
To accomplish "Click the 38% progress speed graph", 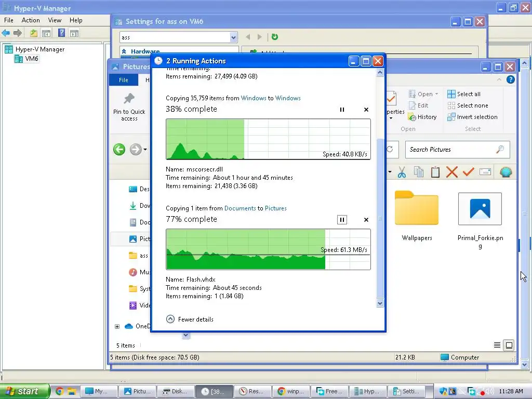I will point(268,139).
